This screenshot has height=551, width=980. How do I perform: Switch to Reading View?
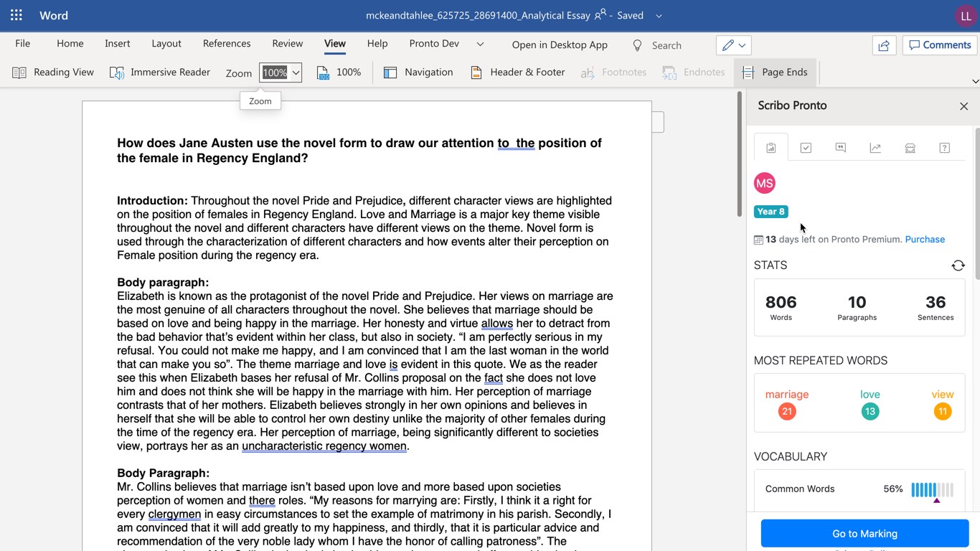coord(54,72)
